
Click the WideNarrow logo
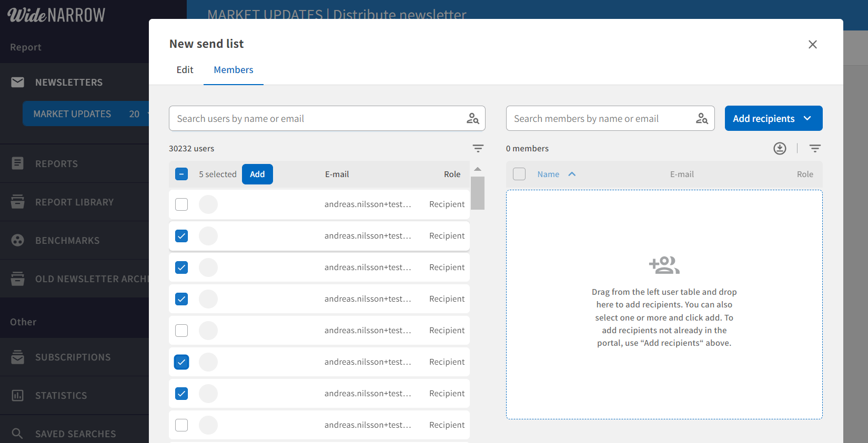(x=56, y=15)
